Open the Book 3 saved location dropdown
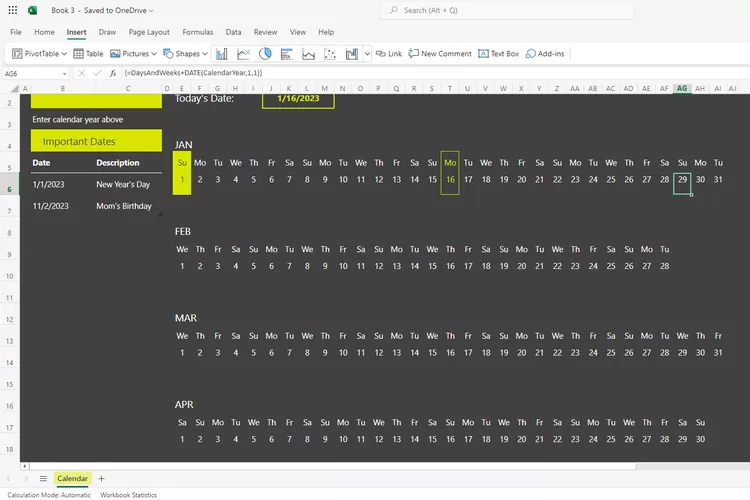The height and width of the screenshot is (500, 750). [151, 11]
